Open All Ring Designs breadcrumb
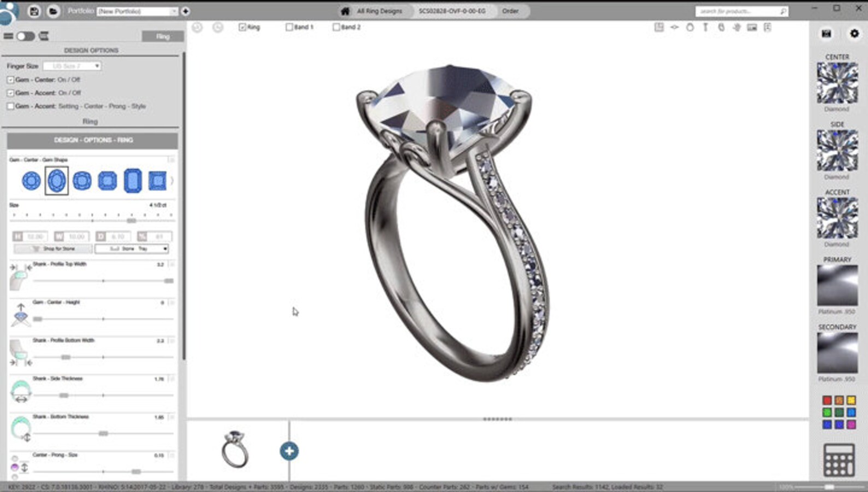The height and width of the screenshot is (492, 868). point(379,11)
